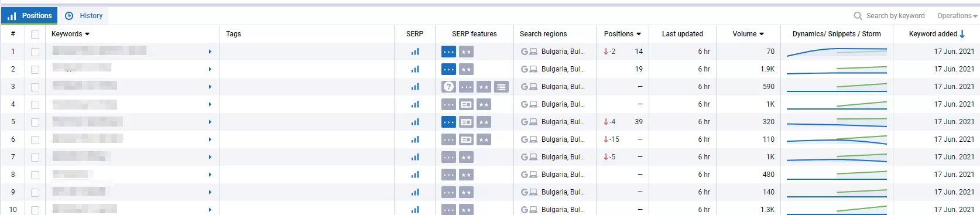Open the Positions column dropdown

pos(639,34)
